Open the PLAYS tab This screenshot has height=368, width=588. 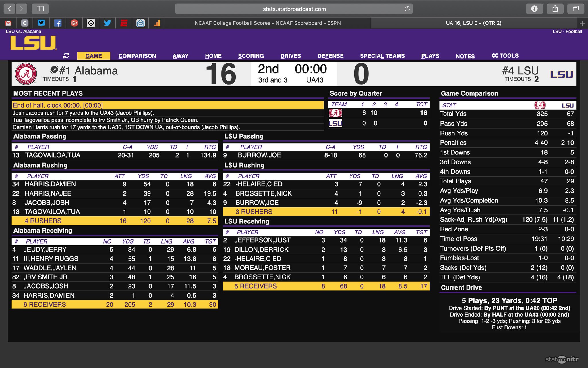(x=430, y=56)
